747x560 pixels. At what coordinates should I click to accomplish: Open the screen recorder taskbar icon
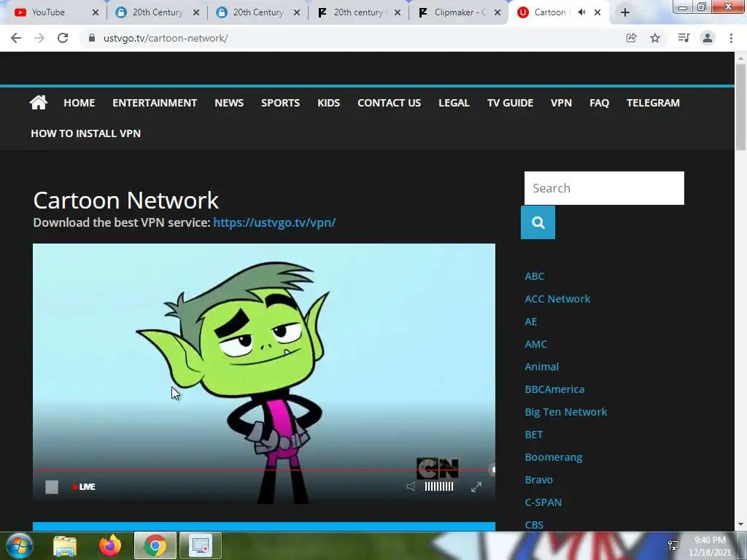201,545
